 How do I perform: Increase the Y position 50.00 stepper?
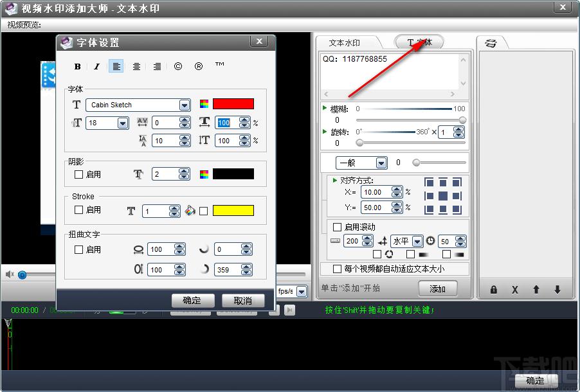click(397, 205)
